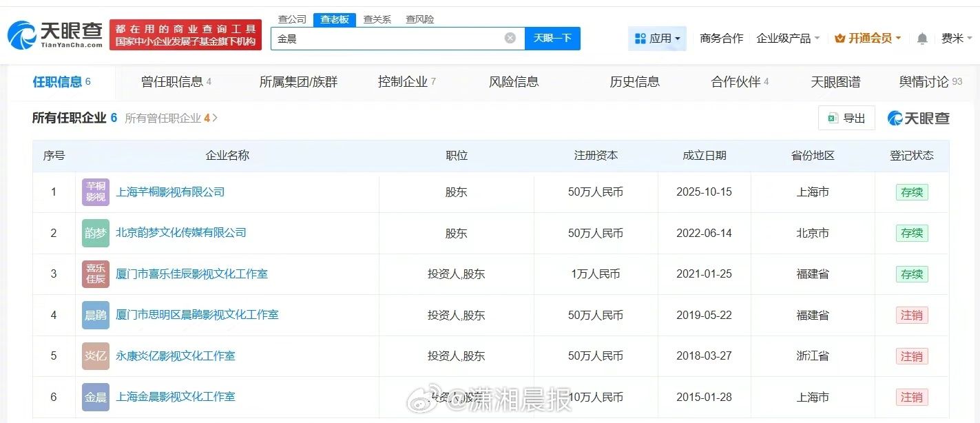980x423 pixels.
Task: View the 历史信息 tab
Action: (634, 82)
